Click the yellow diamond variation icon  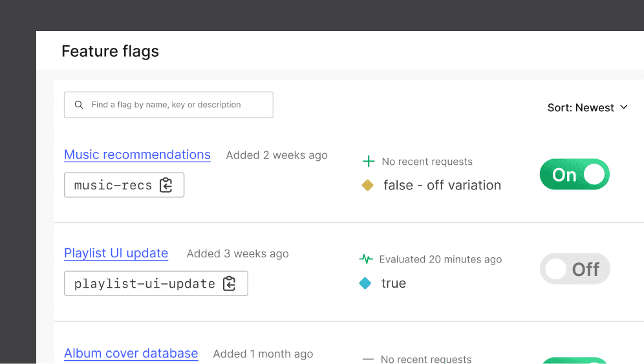point(368,186)
